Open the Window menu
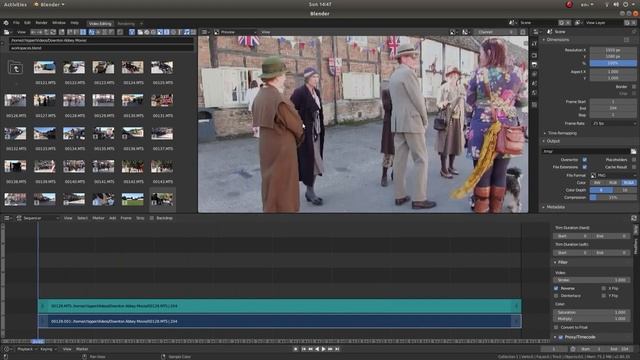 [x=59, y=23]
